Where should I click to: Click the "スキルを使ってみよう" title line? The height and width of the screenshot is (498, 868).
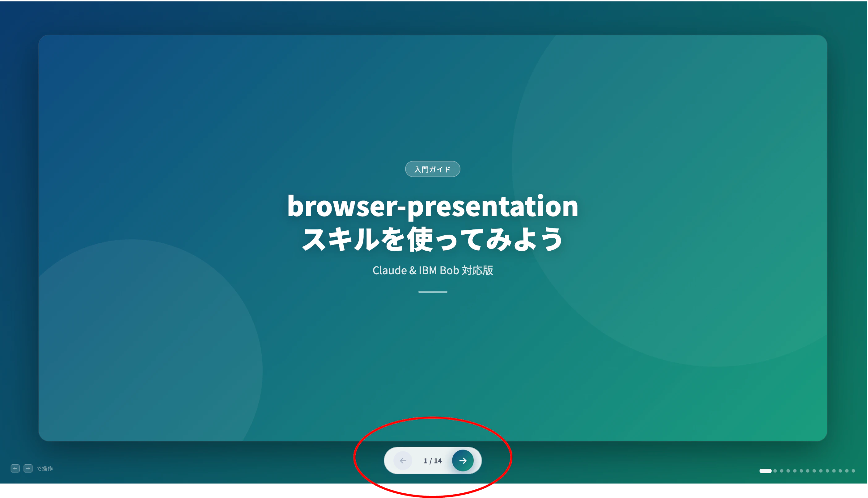click(x=433, y=239)
